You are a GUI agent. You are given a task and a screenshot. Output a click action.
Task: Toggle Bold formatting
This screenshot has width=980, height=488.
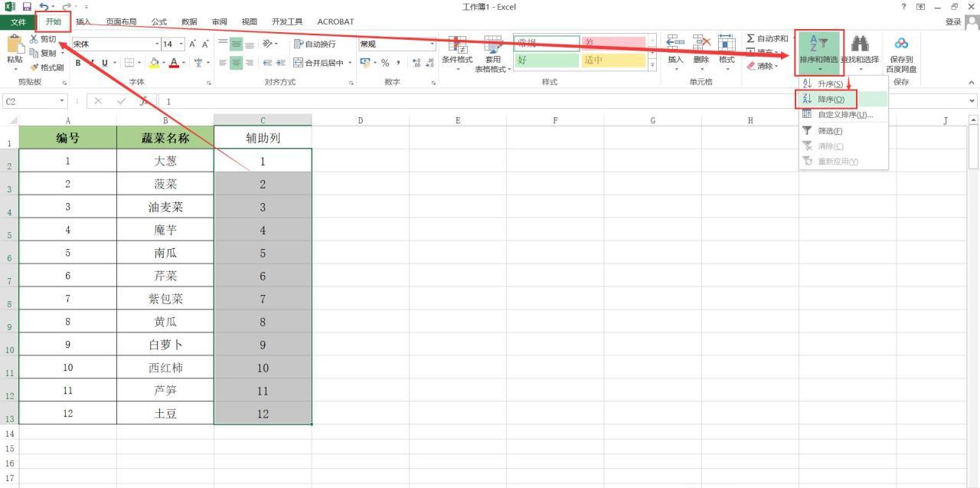point(78,63)
